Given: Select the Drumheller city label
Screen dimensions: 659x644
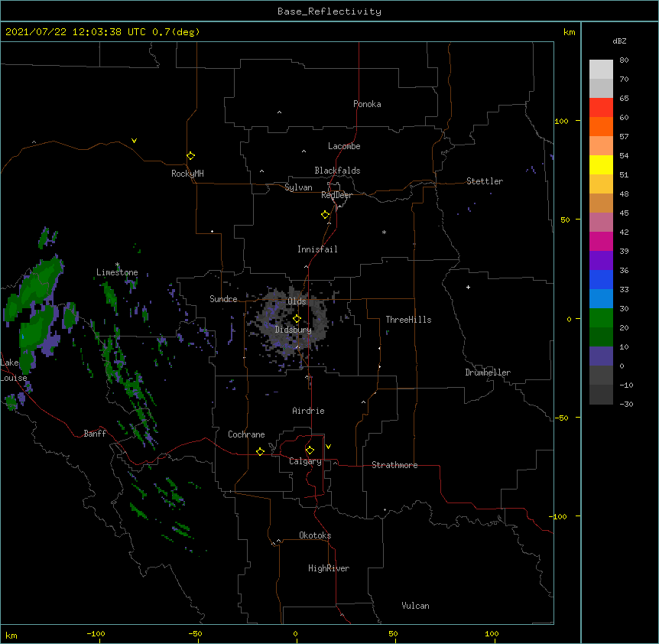Looking at the screenshot, I should click(x=488, y=372).
